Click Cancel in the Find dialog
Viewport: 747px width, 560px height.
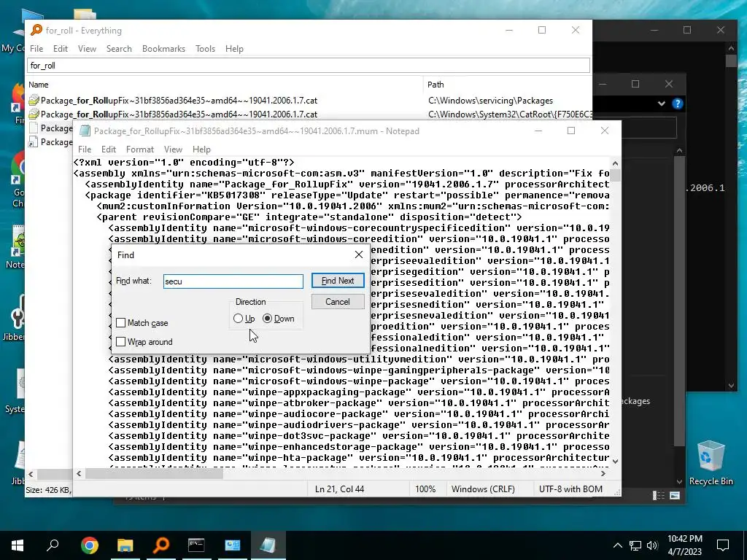[x=338, y=301]
